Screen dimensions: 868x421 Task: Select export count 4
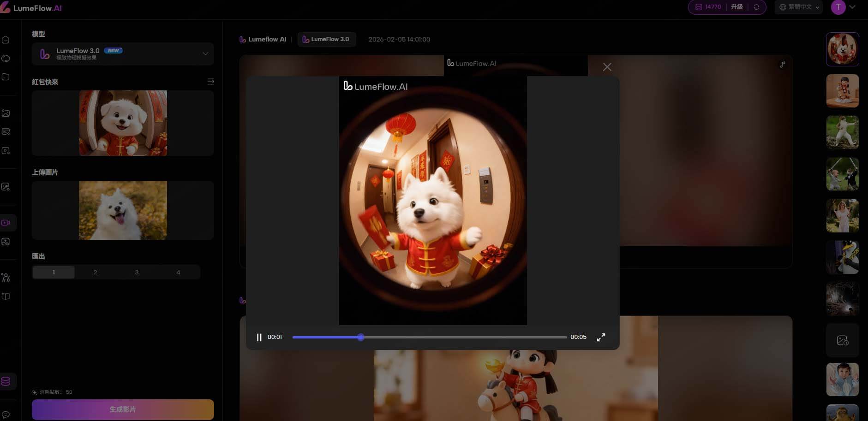[x=178, y=272]
